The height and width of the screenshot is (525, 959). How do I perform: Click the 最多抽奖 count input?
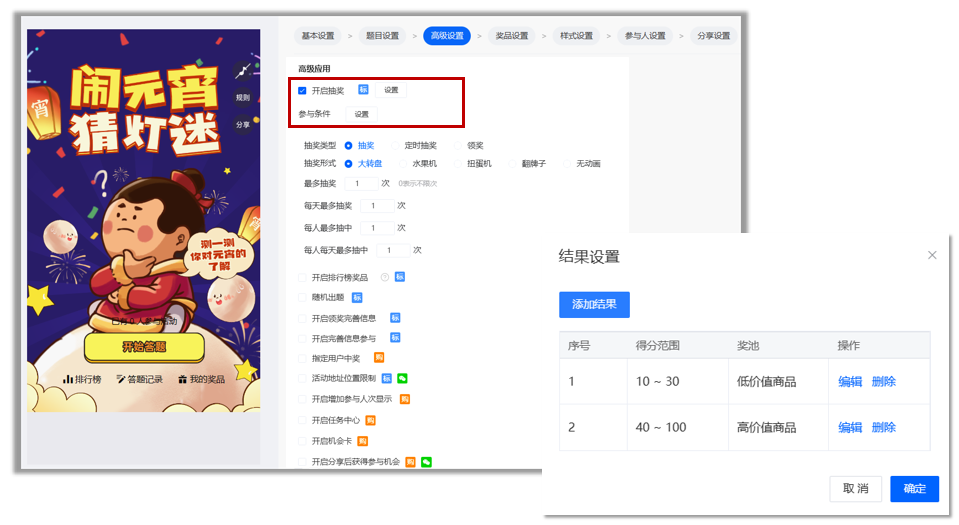361,184
